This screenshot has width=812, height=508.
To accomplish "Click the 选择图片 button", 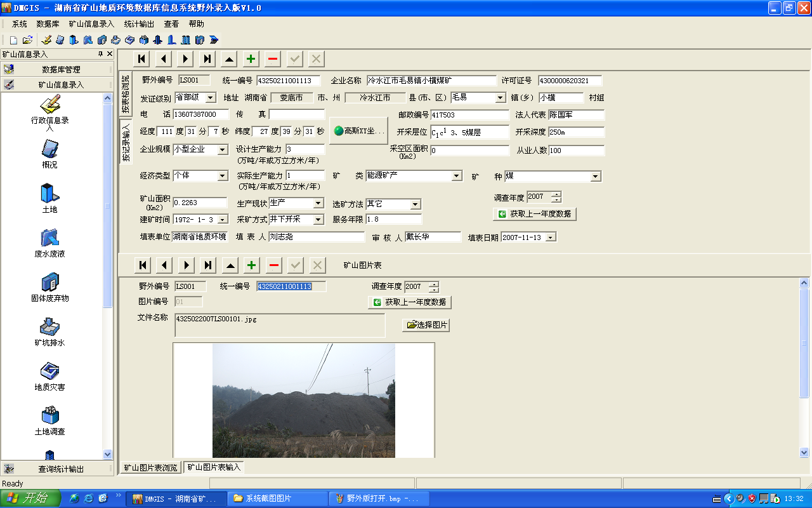I will (426, 325).
